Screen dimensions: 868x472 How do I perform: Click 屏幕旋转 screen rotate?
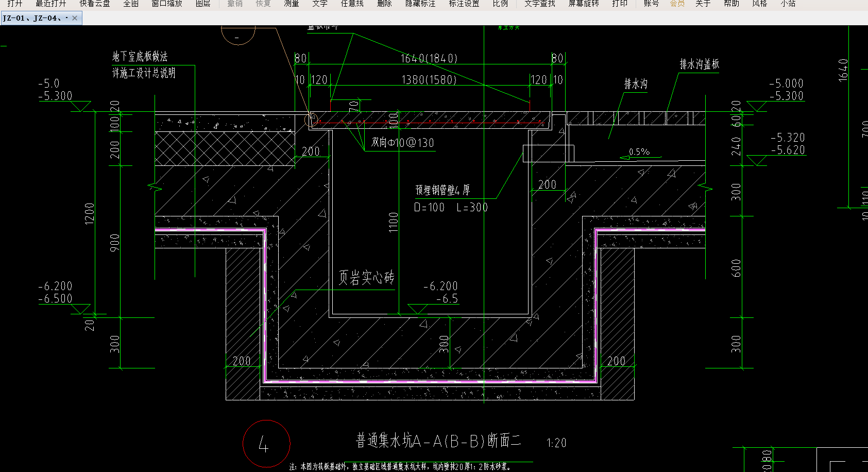tap(584, 3)
